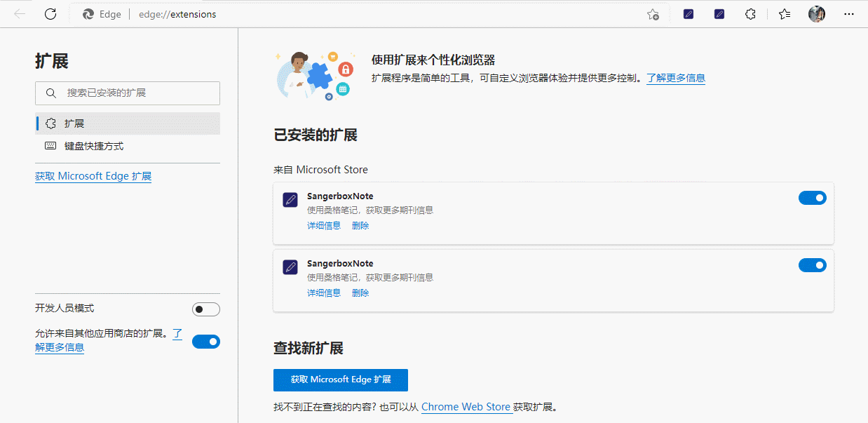Turn off 允许来自其他应用商店的扩展 toggle
Image resolution: width=868 pixels, height=423 pixels.
(x=206, y=342)
